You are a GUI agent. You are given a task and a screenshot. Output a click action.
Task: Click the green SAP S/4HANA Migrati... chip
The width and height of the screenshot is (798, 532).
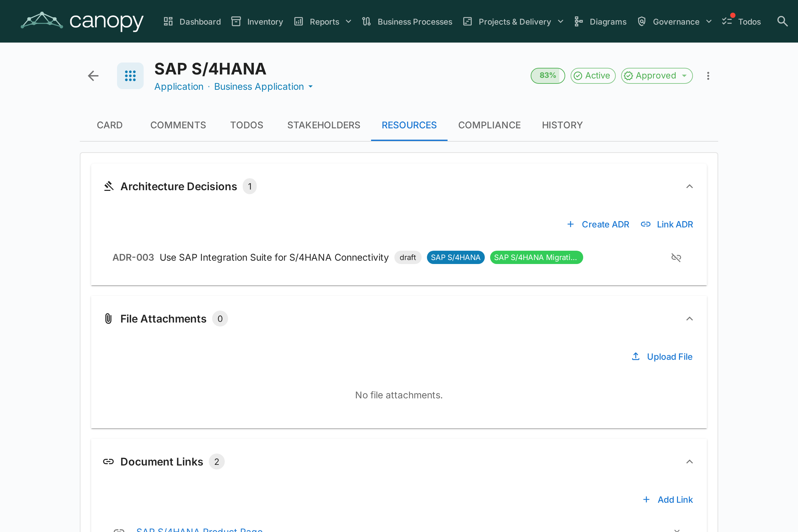536,257
